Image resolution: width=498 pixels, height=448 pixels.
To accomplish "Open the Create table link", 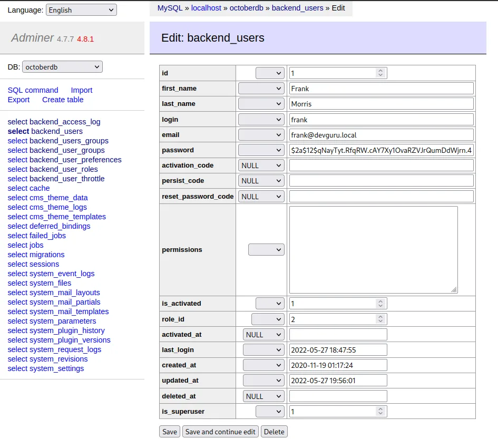I will [x=63, y=100].
